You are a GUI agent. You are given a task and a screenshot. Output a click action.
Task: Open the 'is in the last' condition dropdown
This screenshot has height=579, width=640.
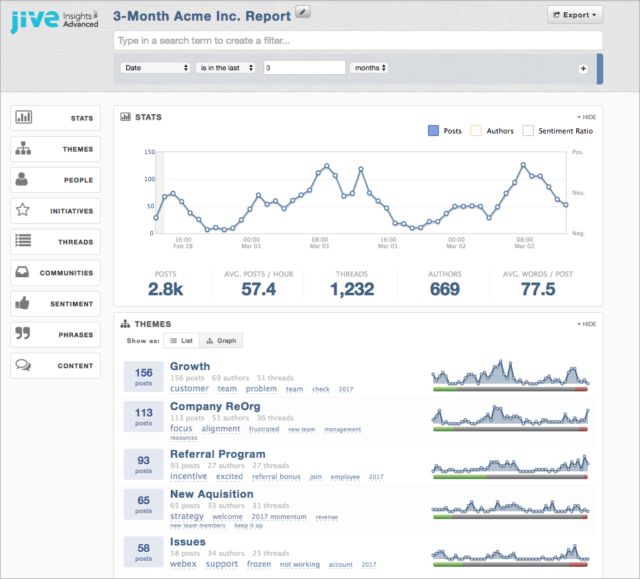coord(227,68)
